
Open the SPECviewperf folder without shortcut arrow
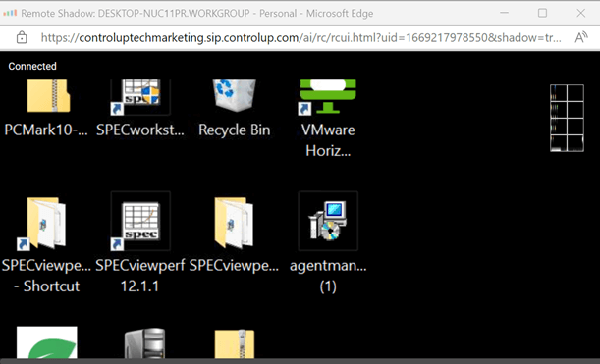[x=234, y=223]
